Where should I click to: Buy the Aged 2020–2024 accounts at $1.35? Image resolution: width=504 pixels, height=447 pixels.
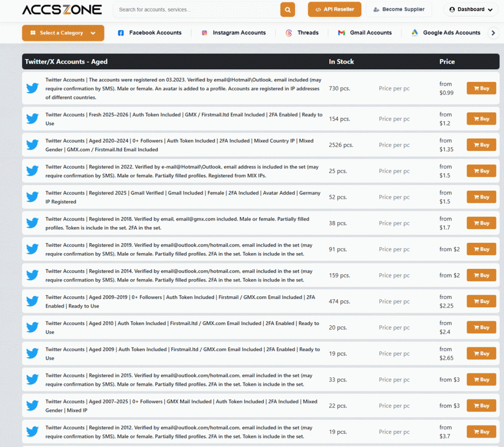coord(481,145)
